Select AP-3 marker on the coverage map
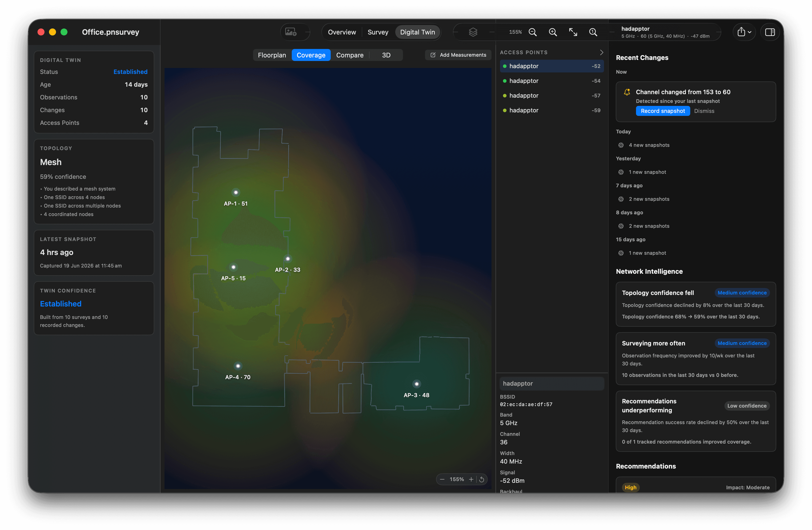Viewport: 812px width, 530px height. (416, 384)
